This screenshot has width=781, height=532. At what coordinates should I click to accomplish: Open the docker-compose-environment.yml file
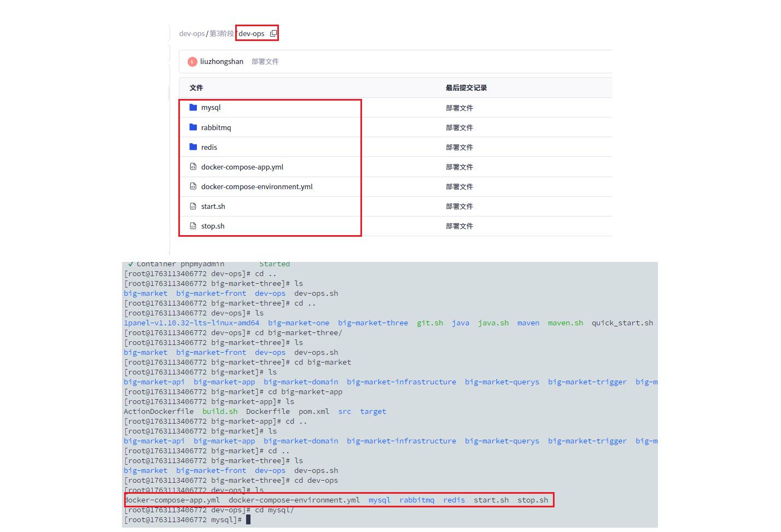(x=257, y=186)
